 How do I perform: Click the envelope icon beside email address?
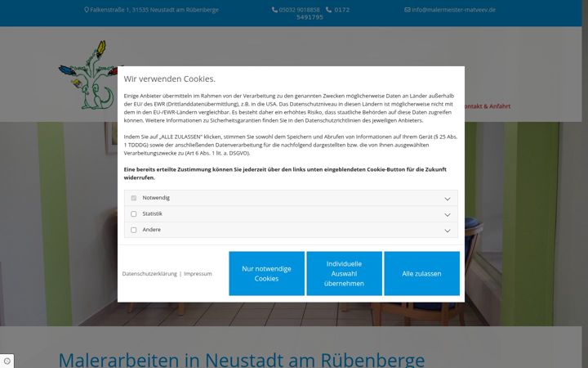tap(408, 10)
